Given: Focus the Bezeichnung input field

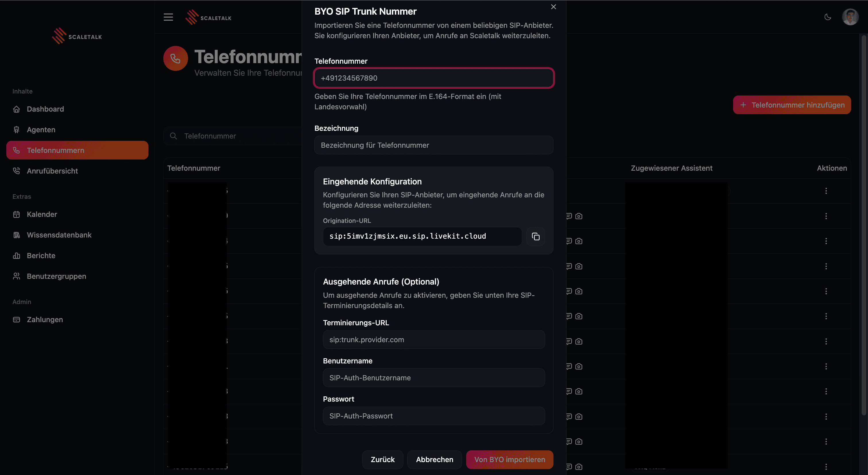Looking at the screenshot, I should [434, 145].
